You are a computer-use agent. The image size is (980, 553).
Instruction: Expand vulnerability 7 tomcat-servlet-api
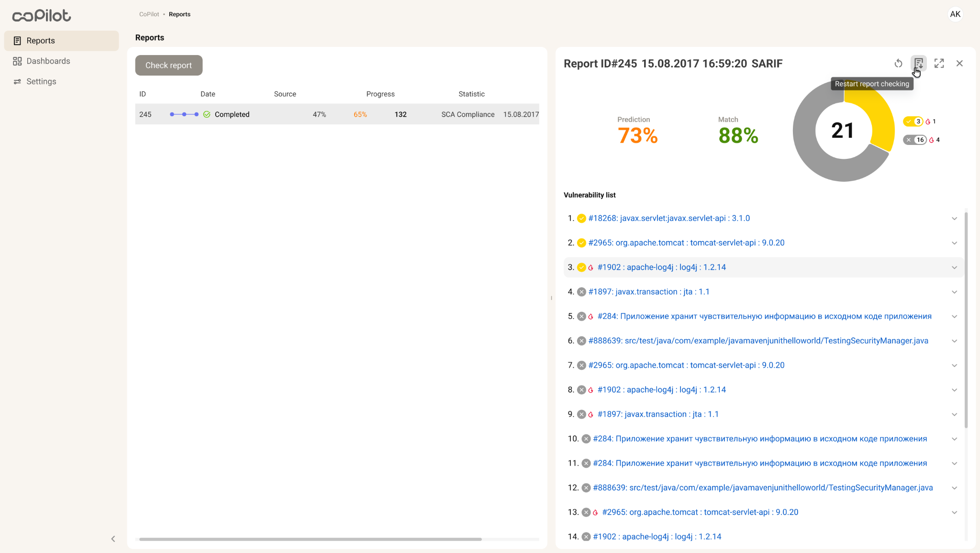(x=954, y=365)
